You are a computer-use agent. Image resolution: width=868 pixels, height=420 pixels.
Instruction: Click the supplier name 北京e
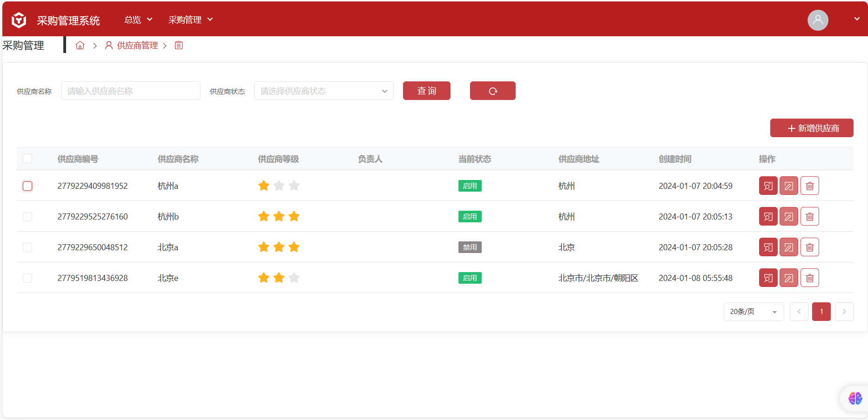pos(168,278)
